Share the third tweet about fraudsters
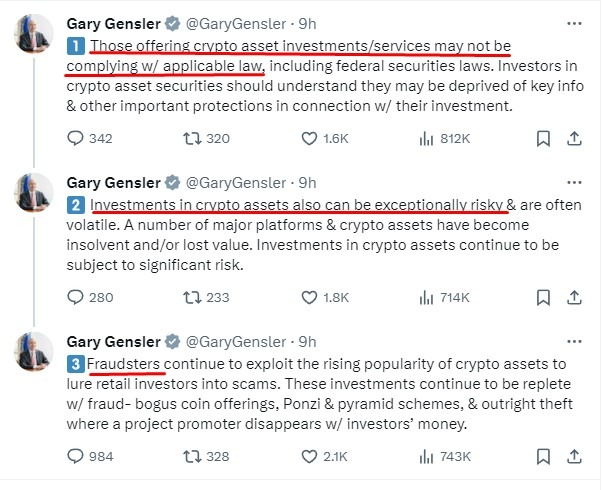Screen dimensions: 603x490 point(576,456)
